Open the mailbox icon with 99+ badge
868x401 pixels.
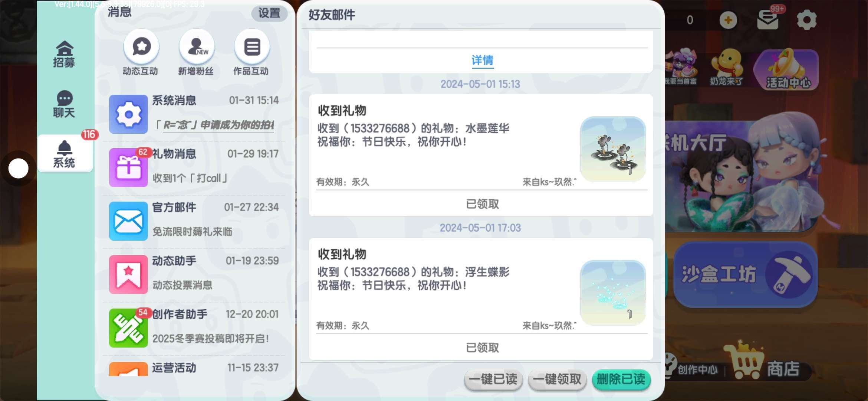pyautogui.click(x=768, y=20)
